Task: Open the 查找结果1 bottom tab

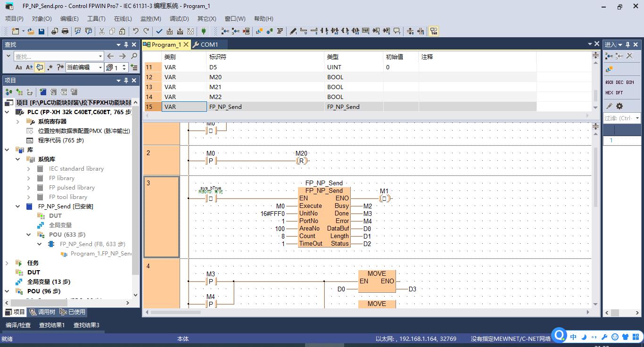Action: (52, 325)
